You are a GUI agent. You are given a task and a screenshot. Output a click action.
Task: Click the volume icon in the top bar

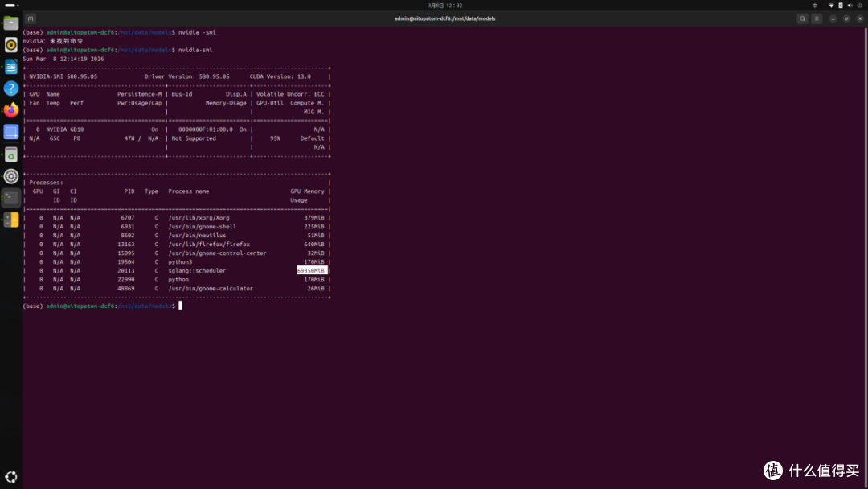click(x=850, y=5)
